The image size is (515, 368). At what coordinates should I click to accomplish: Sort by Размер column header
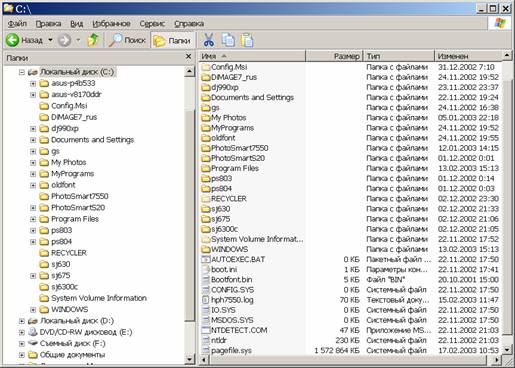(334, 56)
